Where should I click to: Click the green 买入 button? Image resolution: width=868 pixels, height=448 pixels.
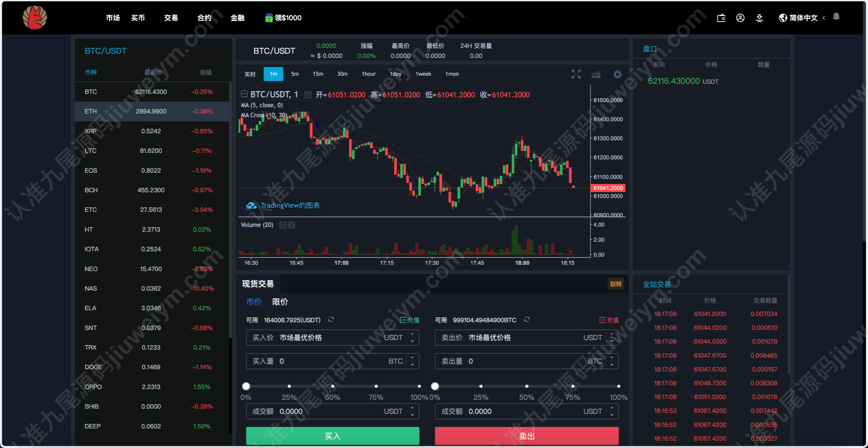pyautogui.click(x=333, y=436)
